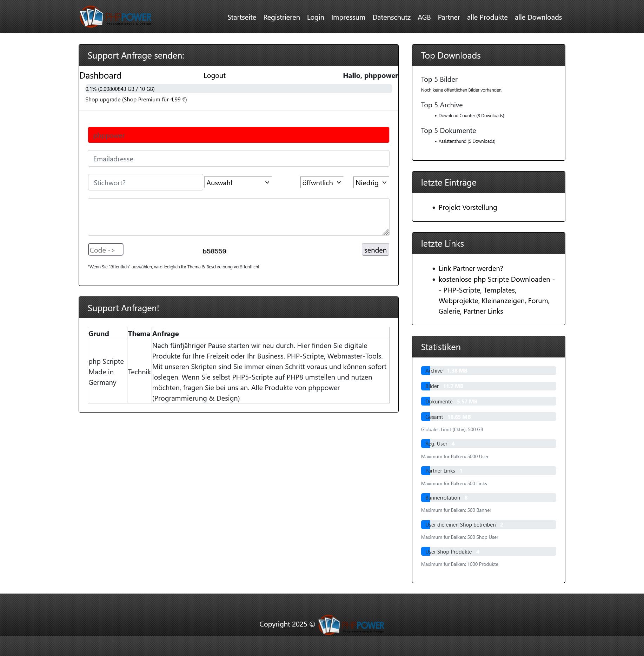Open the Dashboard link
Viewport: 644px width, 656px height.
tap(100, 75)
